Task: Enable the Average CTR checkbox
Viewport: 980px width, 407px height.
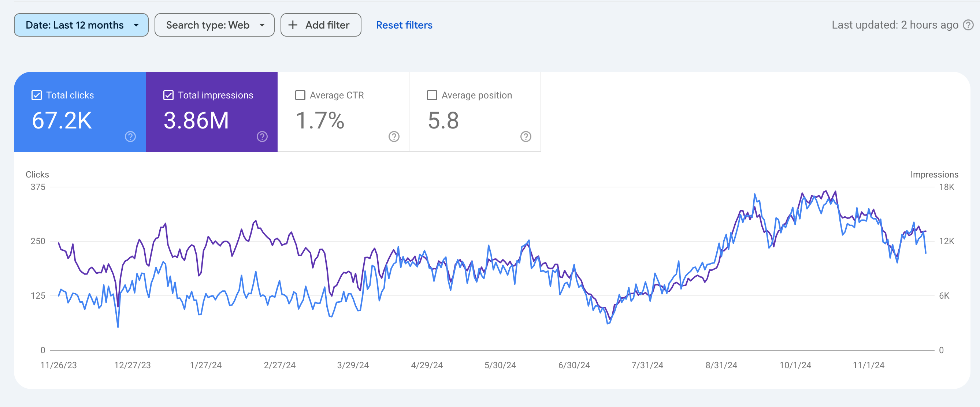Action: pyautogui.click(x=300, y=95)
